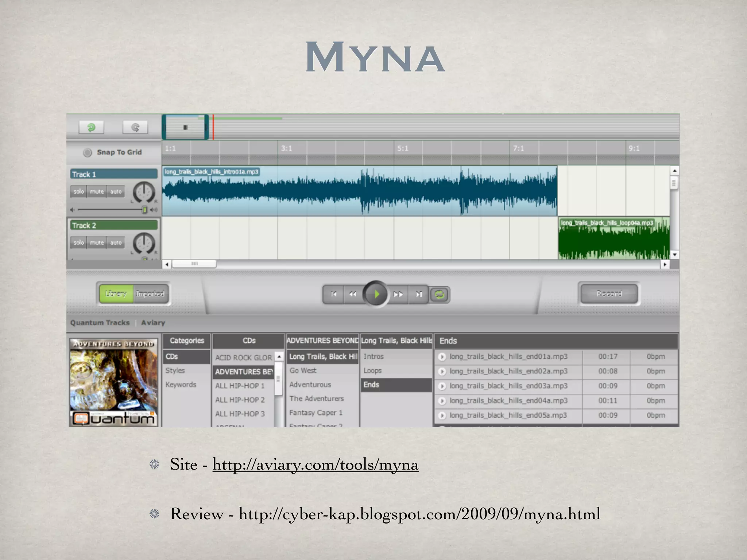Image resolution: width=747 pixels, height=560 pixels.
Task: Click CDs list scroll up arrow
Action: tap(279, 356)
